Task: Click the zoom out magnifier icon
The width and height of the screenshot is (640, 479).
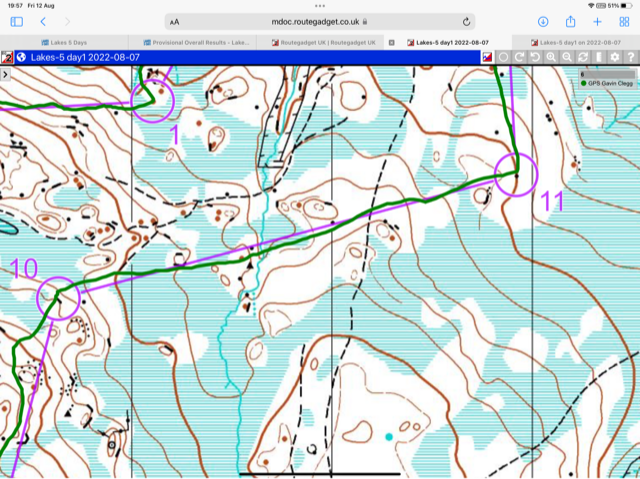Action: [x=567, y=57]
